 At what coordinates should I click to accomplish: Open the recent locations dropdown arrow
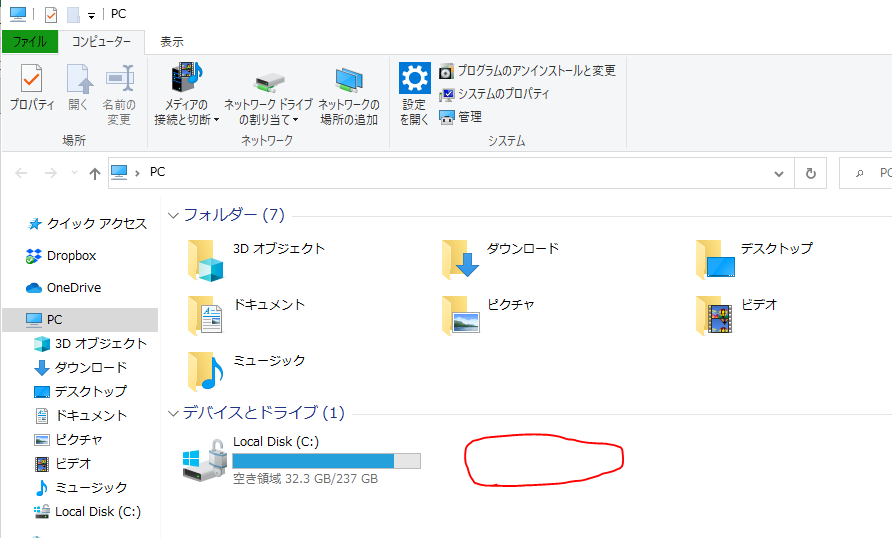(74, 172)
